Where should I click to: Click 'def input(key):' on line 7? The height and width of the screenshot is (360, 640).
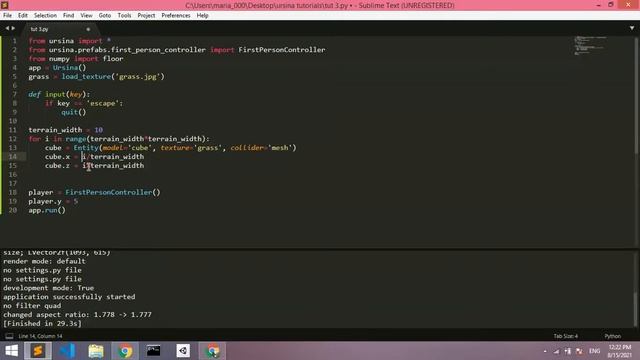point(59,94)
